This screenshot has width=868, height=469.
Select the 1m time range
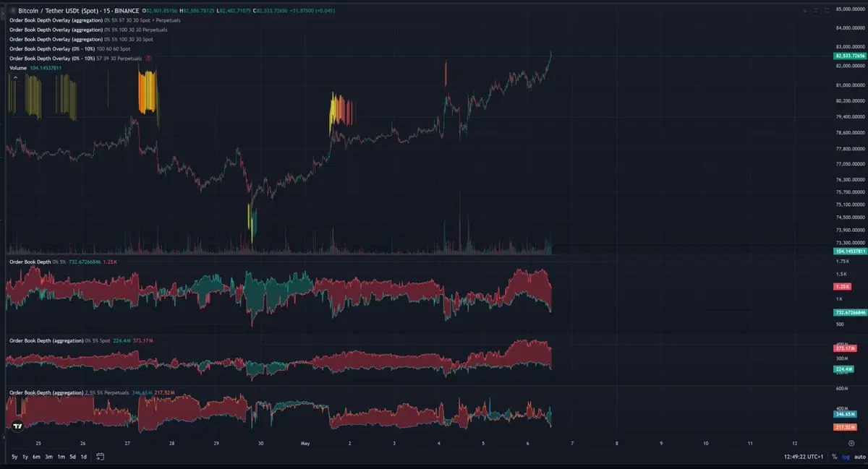(x=61, y=457)
